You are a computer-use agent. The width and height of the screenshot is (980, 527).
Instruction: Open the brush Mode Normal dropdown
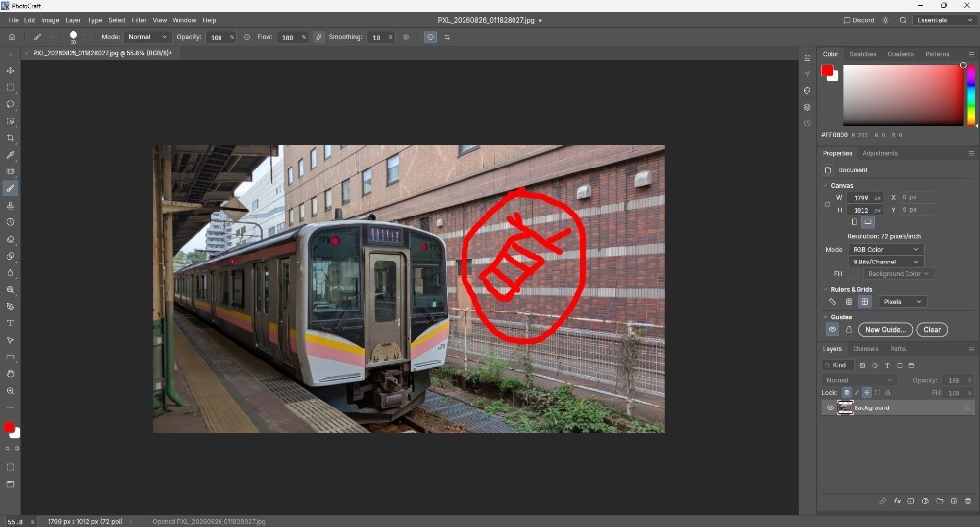point(148,37)
